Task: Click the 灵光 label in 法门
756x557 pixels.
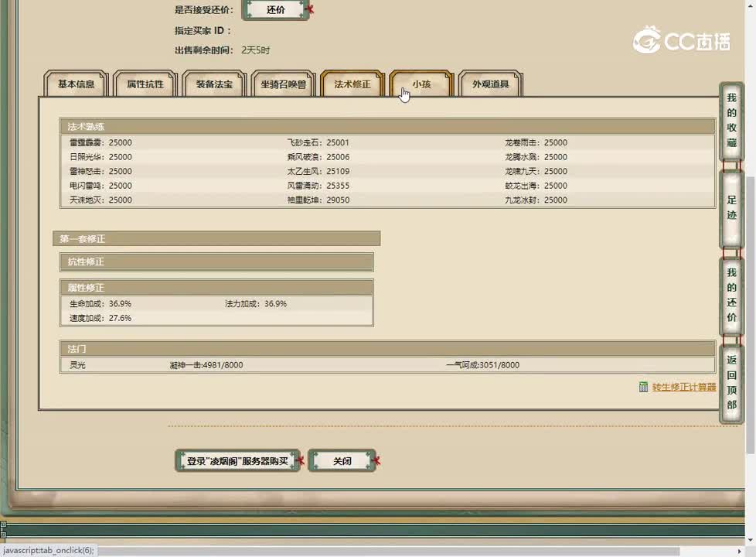Action: point(77,365)
